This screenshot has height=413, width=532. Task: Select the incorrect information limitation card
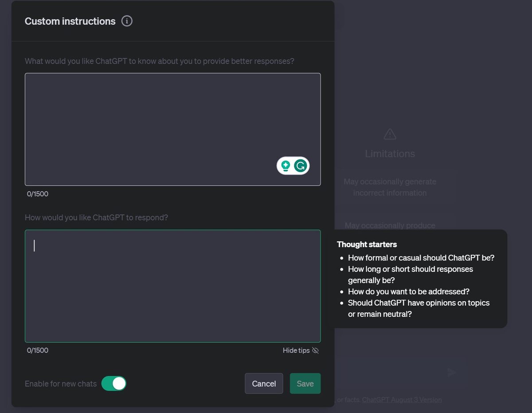coord(390,187)
